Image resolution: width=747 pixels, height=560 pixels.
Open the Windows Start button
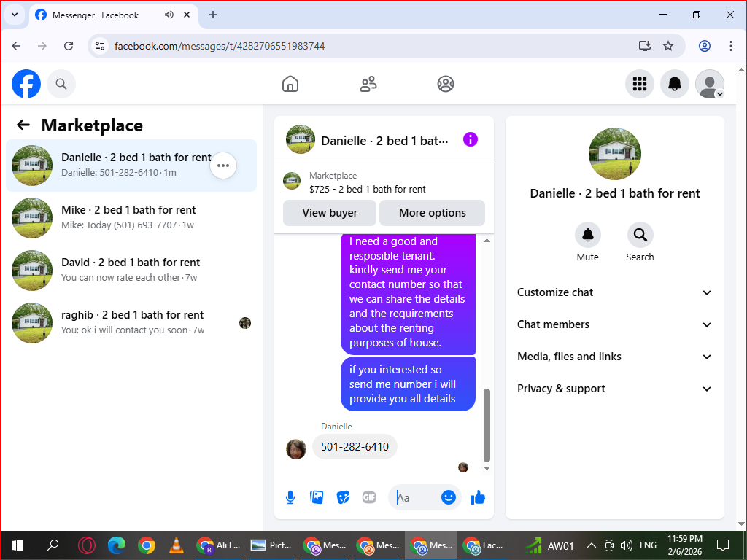(18, 545)
